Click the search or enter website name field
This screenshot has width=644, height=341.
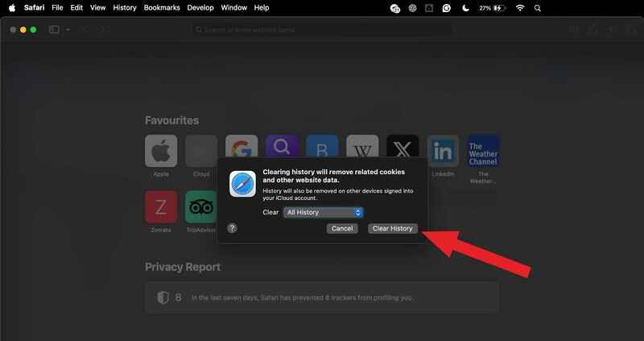point(323,30)
